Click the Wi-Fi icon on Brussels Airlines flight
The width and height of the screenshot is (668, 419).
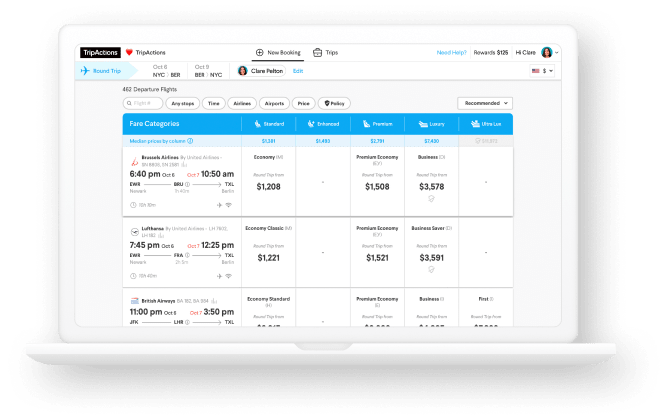(x=229, y=205)
